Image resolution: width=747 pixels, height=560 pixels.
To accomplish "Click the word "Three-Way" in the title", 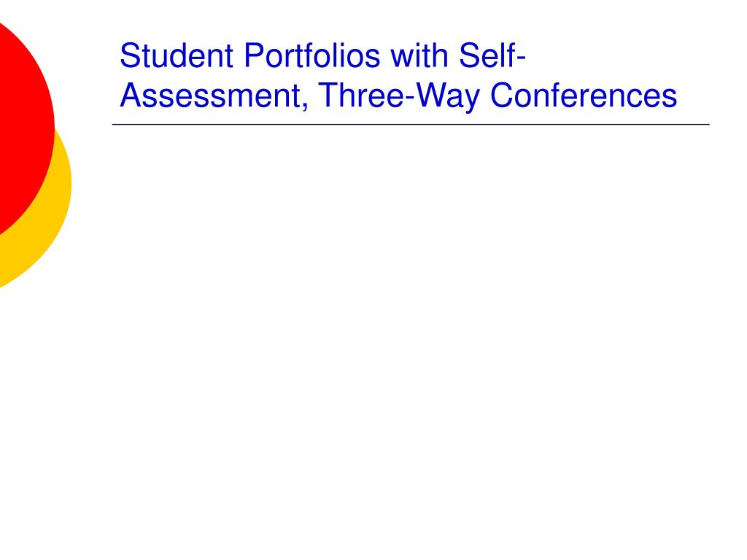I will pyautogui.click(x=399, y=97).
